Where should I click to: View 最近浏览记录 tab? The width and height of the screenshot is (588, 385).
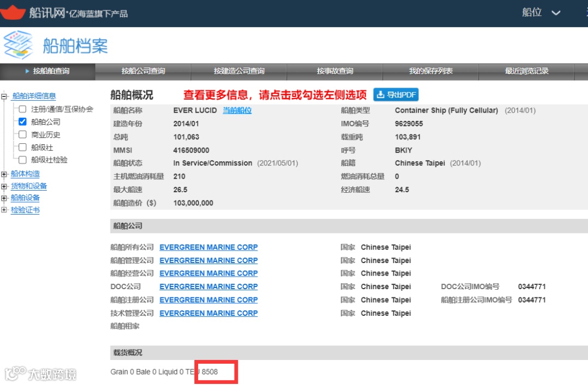526,71
